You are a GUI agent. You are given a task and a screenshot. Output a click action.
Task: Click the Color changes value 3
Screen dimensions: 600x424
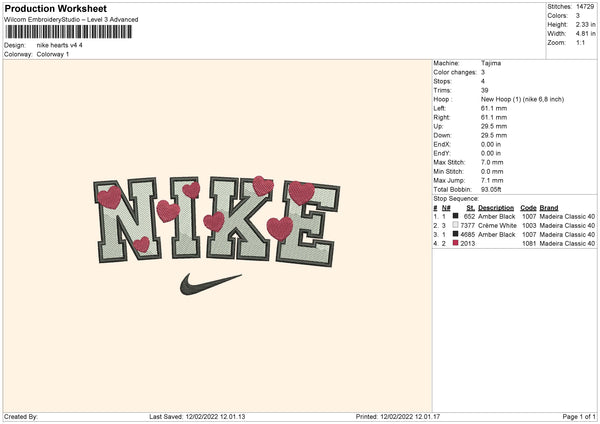pos(483,72)
